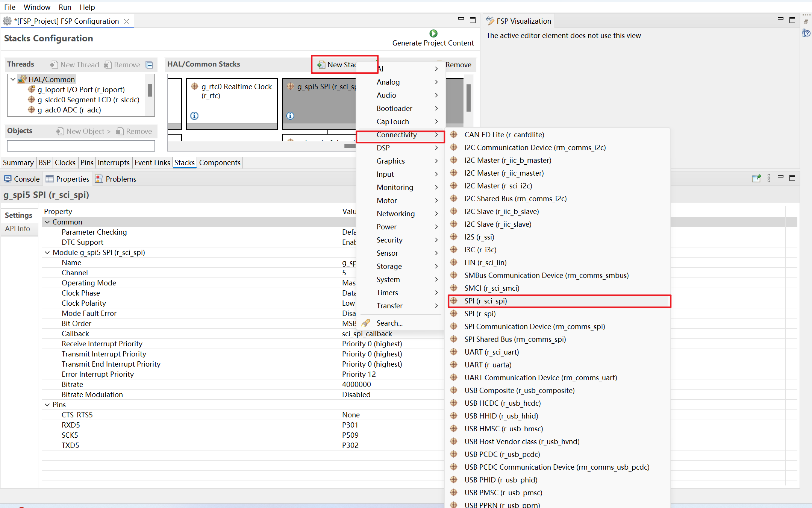
Task: Expand the Analog submenu
Action: 401,82
